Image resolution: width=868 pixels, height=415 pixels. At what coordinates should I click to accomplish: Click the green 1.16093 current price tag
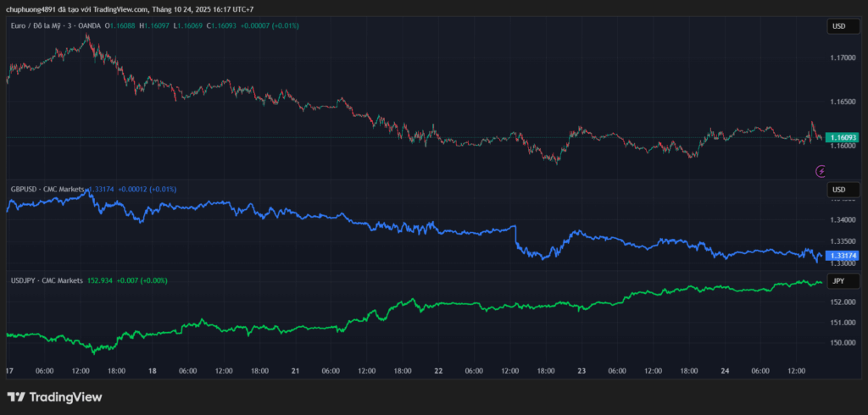(843, 137)
